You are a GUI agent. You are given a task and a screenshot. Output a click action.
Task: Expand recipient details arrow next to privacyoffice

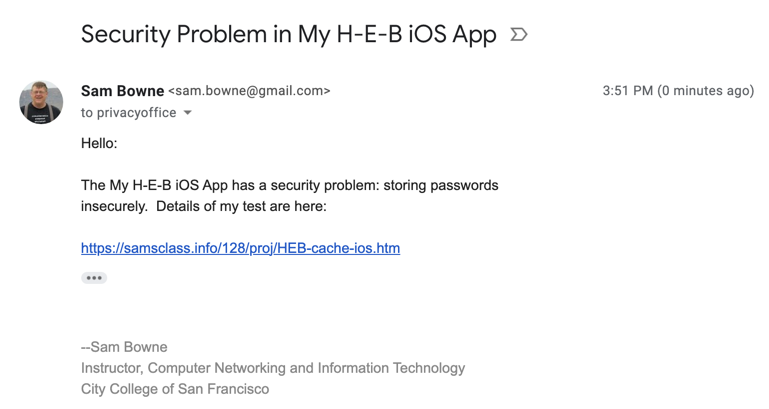pos(187,114)
